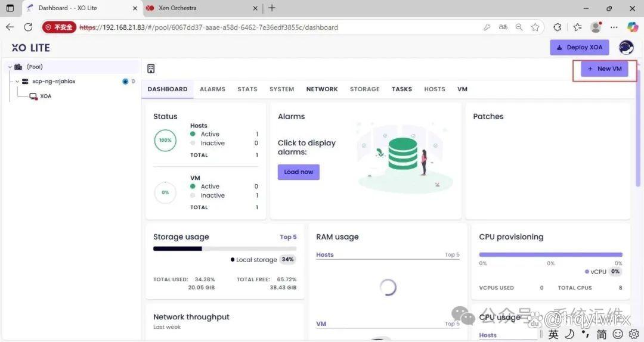Screen dimensions: 644x342
Task: Switch to the Xen Orchestra browser tab
Action: tap(202, 8)
